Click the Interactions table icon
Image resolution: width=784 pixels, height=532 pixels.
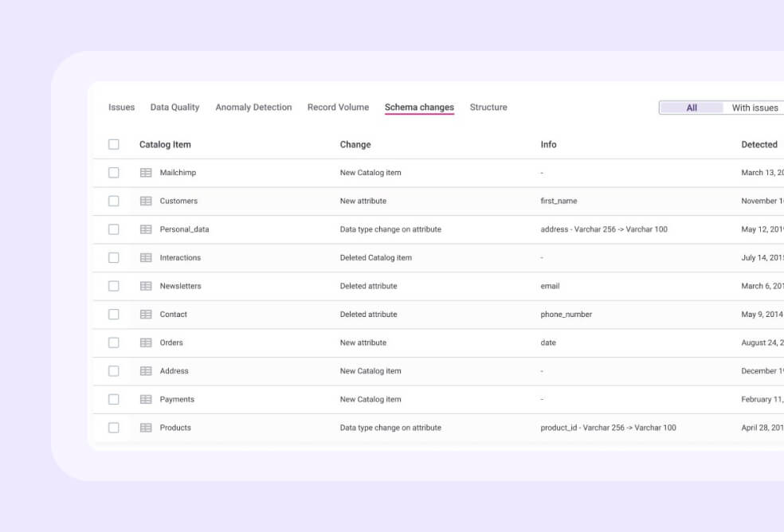tap(146, 257)
